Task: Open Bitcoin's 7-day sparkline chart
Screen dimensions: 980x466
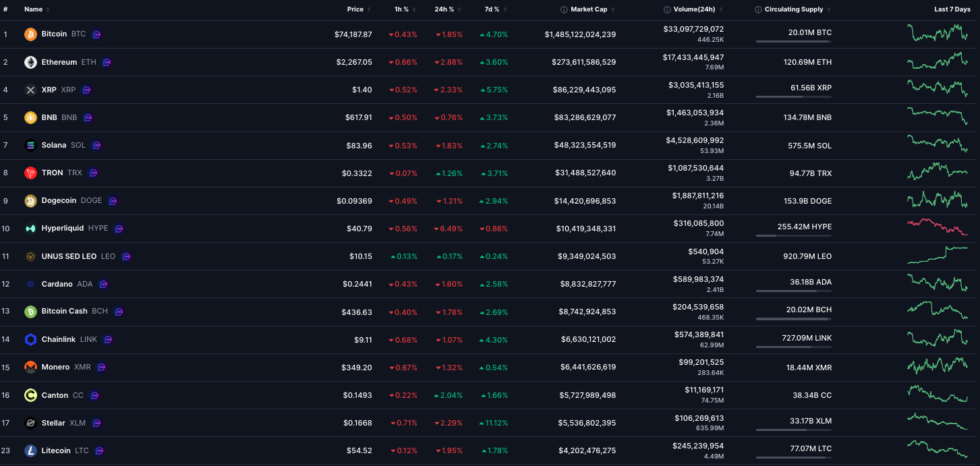Action: (x=938, y=33)
